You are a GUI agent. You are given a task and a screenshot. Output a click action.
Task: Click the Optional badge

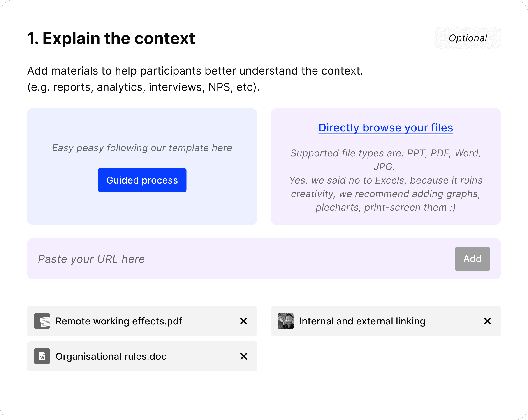point(468,38)
